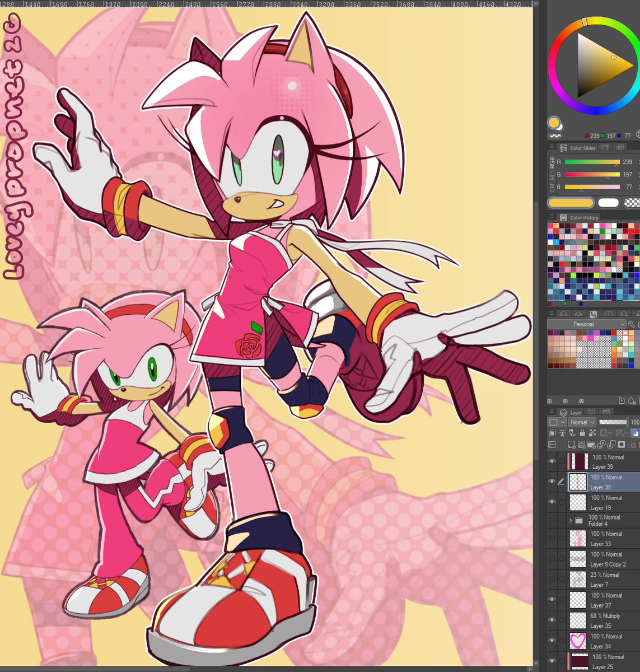Select the white sub color bar

[608, 203]
